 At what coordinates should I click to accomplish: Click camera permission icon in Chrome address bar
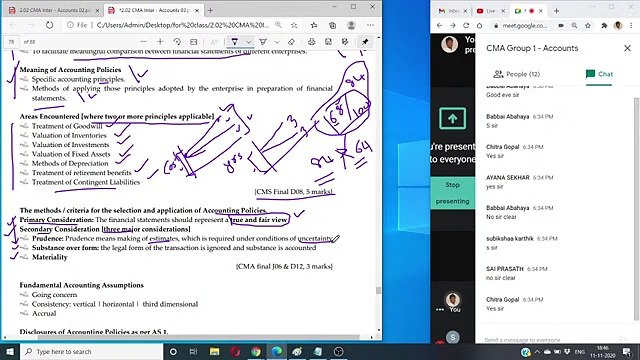click(561, 25)
